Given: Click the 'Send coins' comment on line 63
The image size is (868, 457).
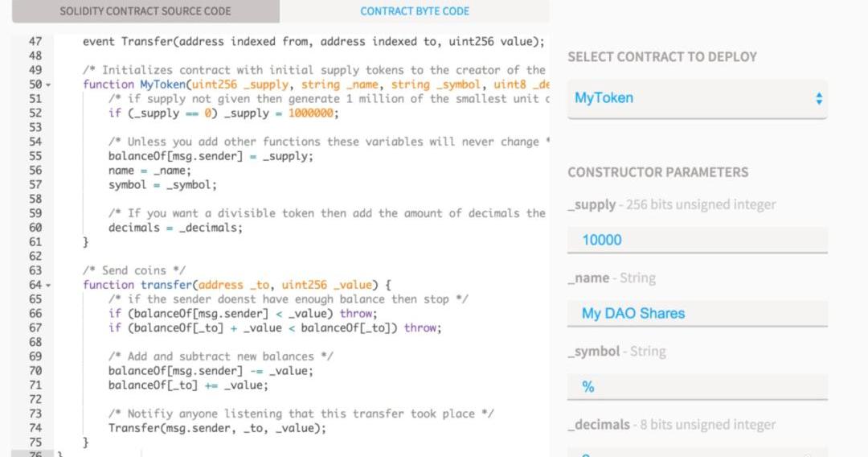Looking at the screenshot, I should 134,270.
